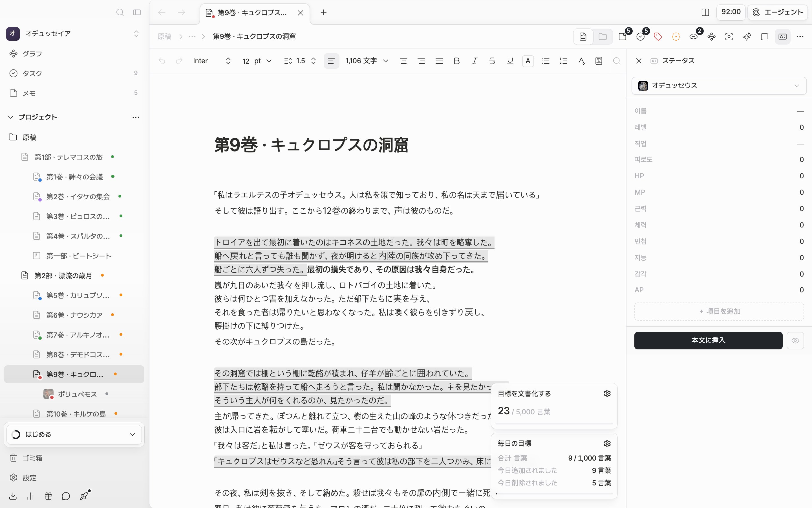Viewport: 812px width, 508px height.
Task: Open the graph nodes icon in header toolbar
Action: (x=711, y=36)
